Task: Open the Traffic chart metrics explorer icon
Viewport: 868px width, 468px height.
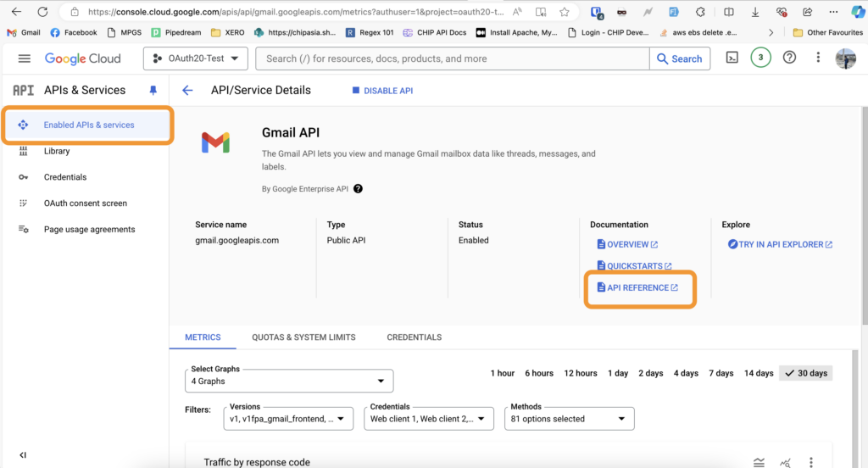Action: 785,462
